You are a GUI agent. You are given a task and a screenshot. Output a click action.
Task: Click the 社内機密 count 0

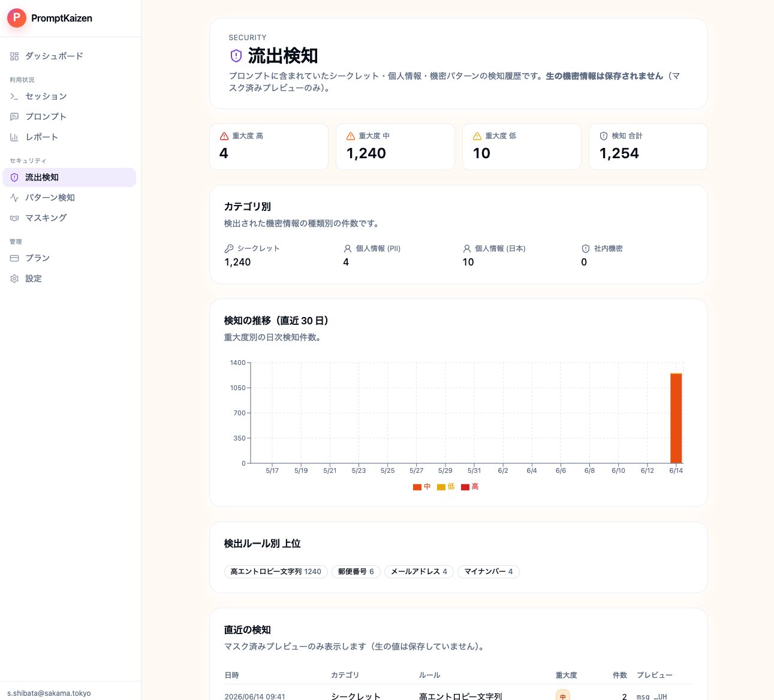pyautogui.click(x=584, y=262)
